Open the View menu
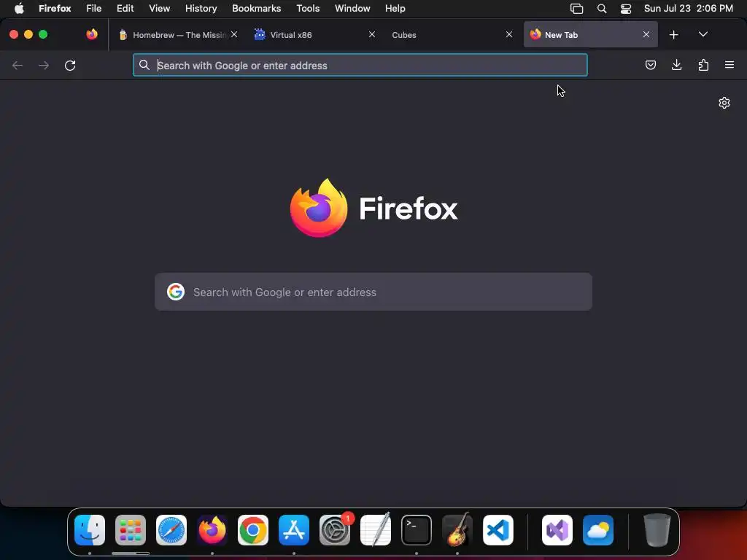 tap(159, 9)
